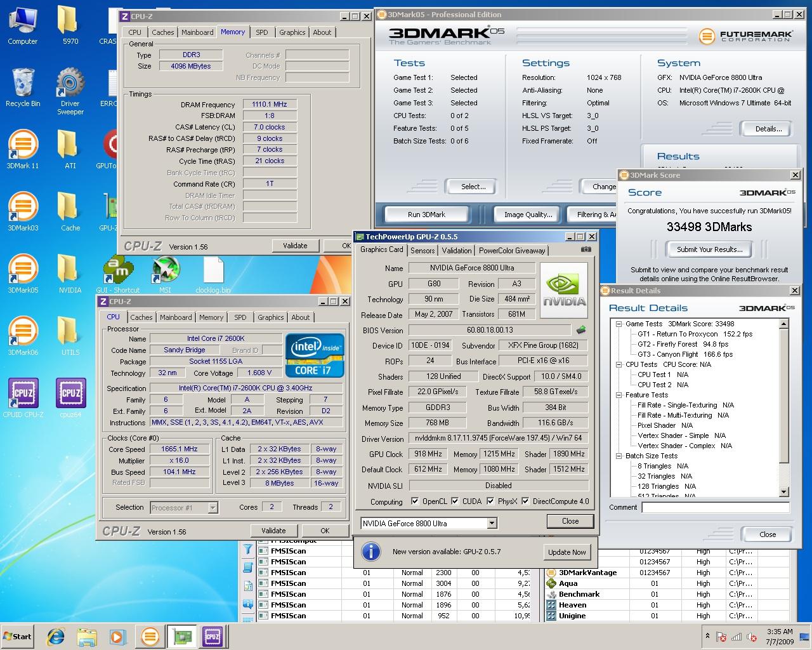Click Submit Your Results button
This screenshot has height=650, width=812.
(x=709, y=249)
